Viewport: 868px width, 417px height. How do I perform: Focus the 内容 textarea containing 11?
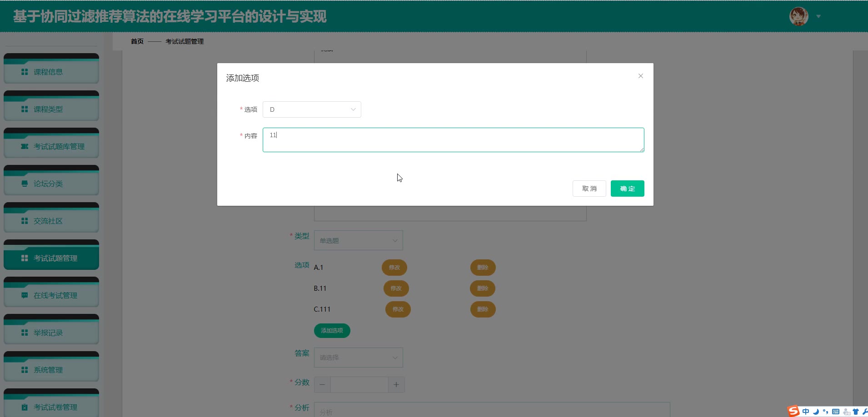453,140
